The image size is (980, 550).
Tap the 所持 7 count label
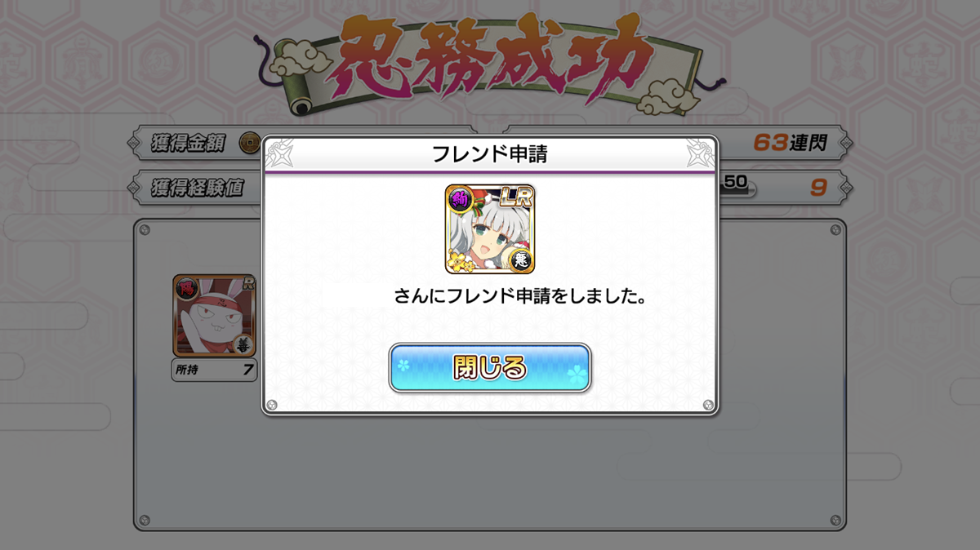214,370
